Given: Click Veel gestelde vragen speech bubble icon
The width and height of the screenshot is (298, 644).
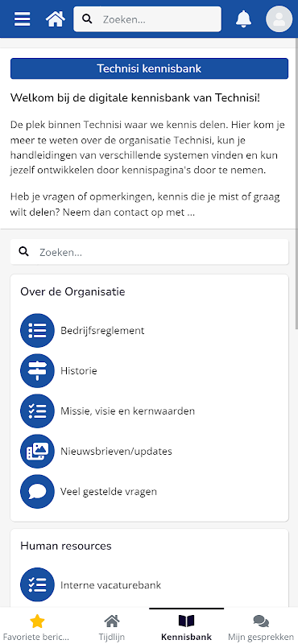Looking at the screenshot, I should (37, 492).
